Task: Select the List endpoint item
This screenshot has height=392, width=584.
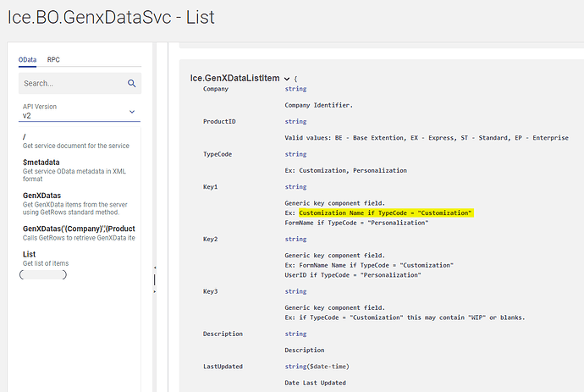Action: [x=30, y=254]
